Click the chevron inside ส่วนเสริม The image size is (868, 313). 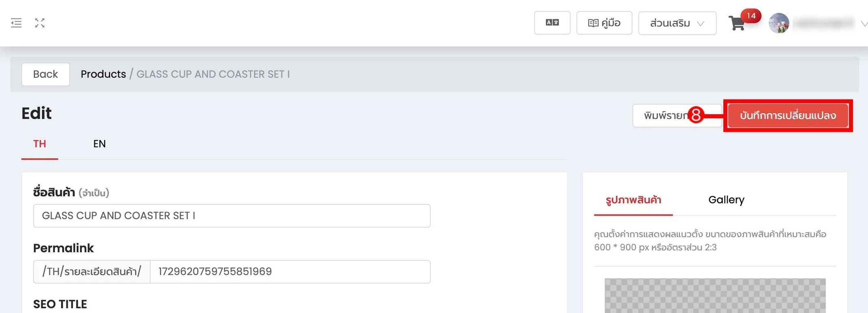tap(701, 24)
